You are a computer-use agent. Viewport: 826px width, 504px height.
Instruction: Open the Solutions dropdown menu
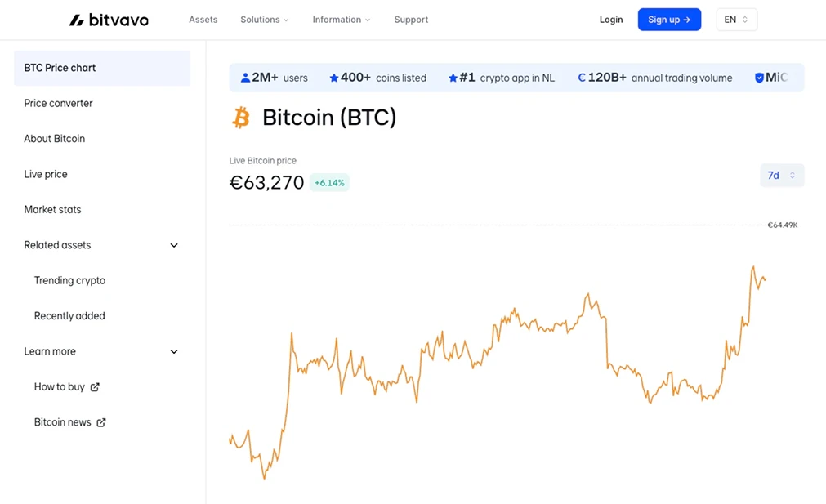(x=264, y=19)
